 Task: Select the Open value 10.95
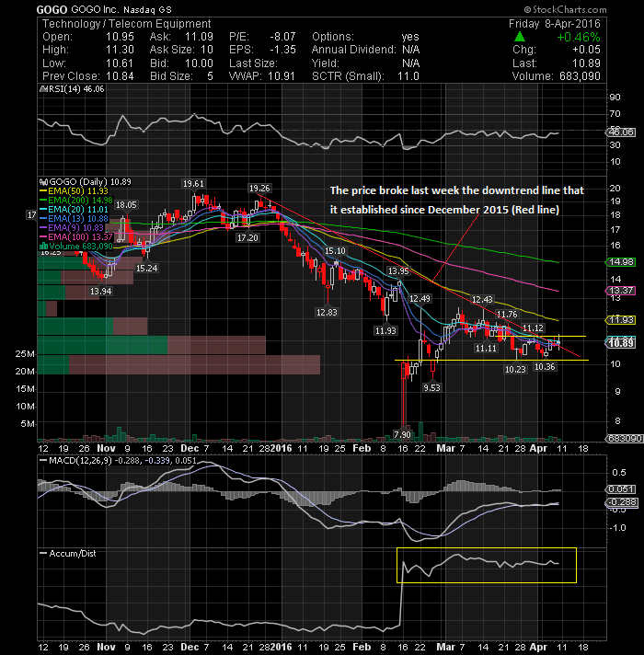(x=120, y=37)
